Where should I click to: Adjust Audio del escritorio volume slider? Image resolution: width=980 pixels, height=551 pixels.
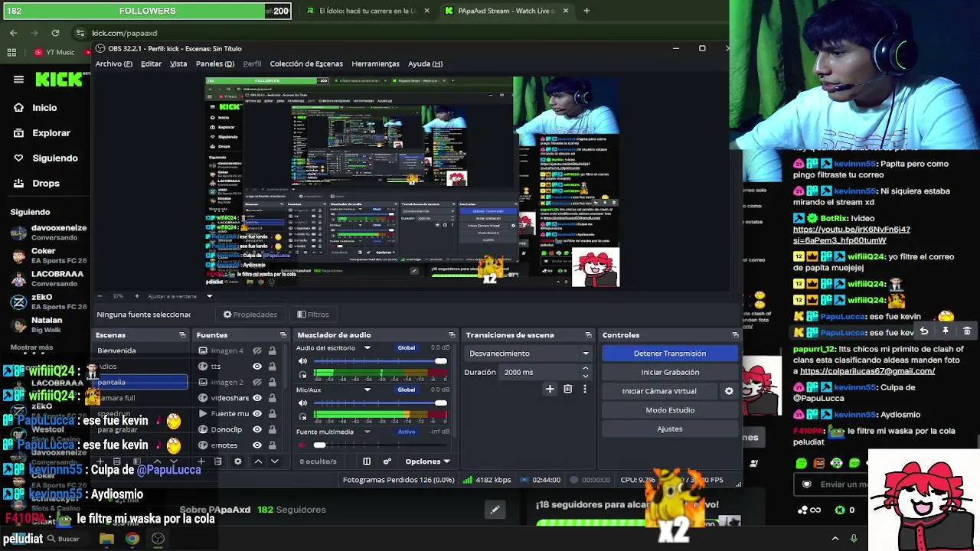tap(381, 361)
